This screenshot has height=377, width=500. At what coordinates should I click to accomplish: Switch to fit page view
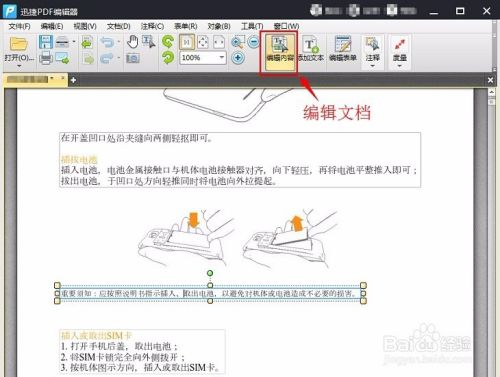pos(203,42)
